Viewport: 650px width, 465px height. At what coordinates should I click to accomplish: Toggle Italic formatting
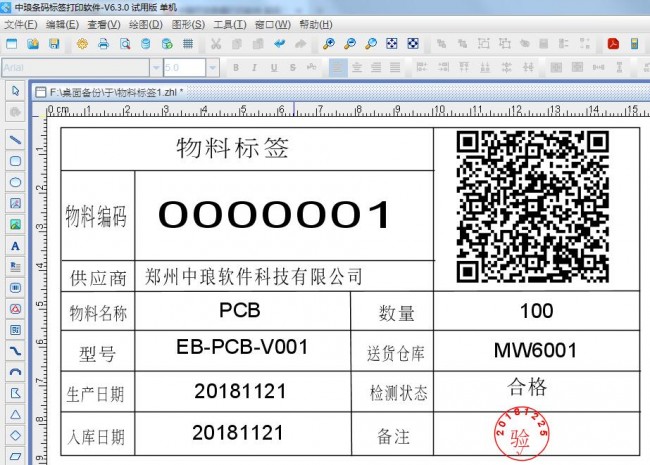coord(255,68)
